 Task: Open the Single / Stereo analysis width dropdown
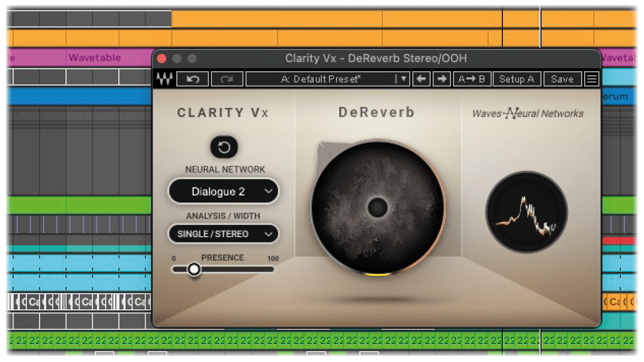224,234
